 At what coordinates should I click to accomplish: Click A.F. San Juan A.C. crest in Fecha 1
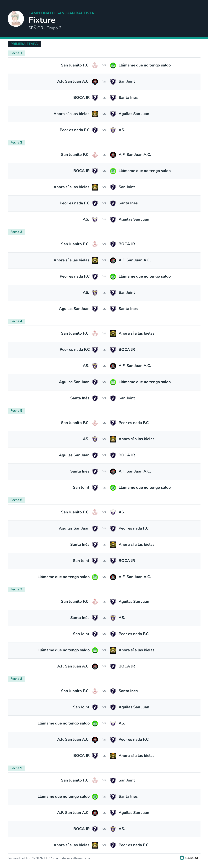point(95,81)
